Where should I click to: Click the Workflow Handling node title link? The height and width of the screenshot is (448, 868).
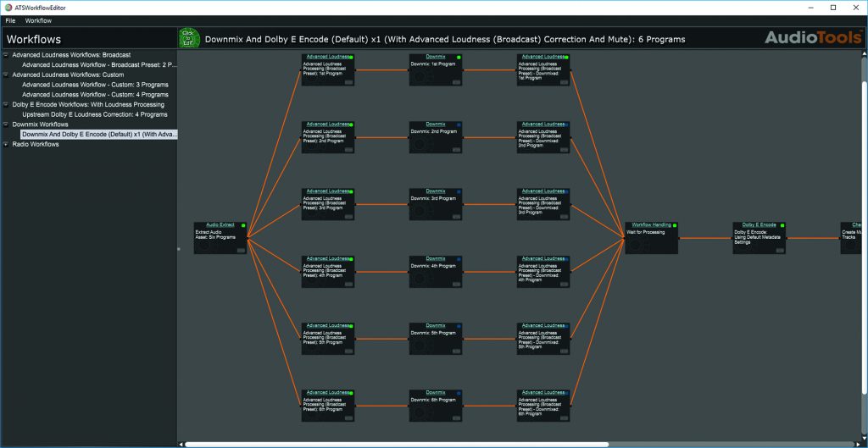pyautogui.click(x=651, y=225)
